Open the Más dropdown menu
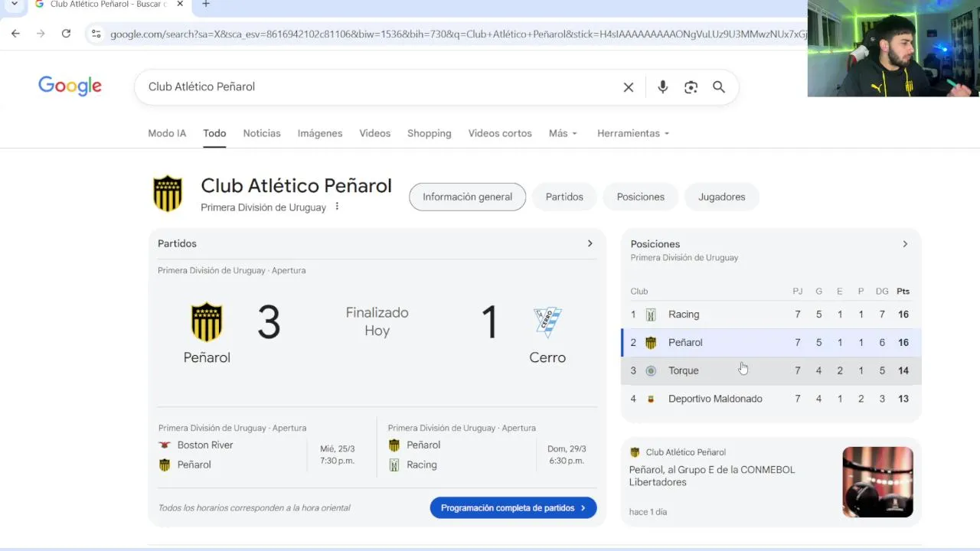Screen dimensions: 980x551 coord(563,133)
